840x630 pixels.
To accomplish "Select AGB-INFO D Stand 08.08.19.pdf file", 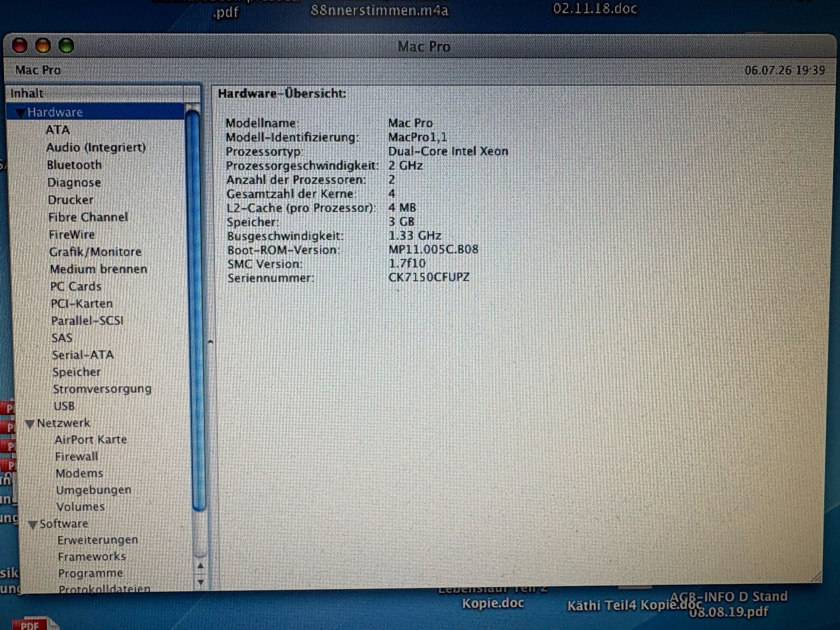I will (x=729, y=603).
